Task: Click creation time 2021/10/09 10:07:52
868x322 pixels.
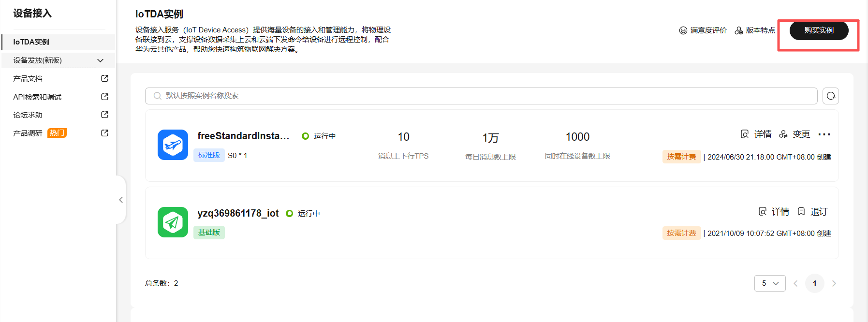Action: pyautogui.click(x=769, y=234)
